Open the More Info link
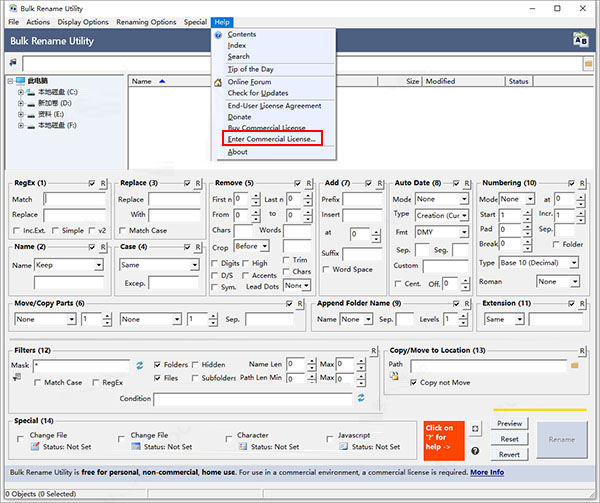The height and width of the screenshot is (503, 600). 487,472
